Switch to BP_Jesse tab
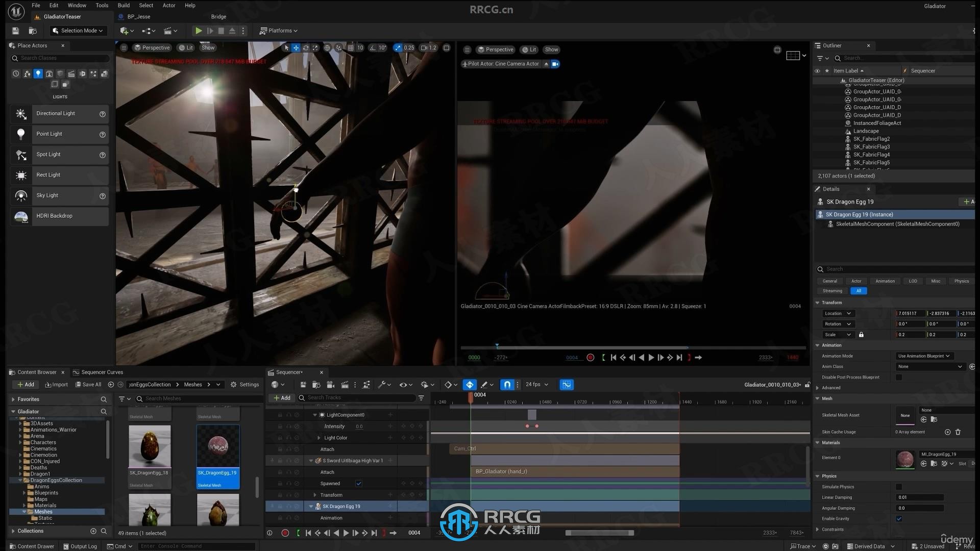Image resolution: width=980 pixels, height=551 pixels. point(135,17)
